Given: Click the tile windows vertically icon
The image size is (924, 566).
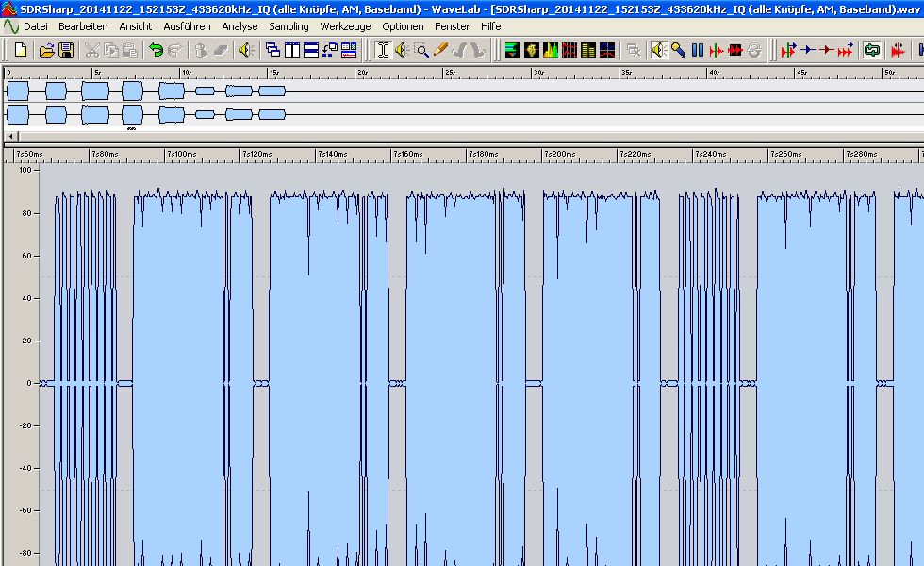Looking at the screenshot, I should coord(292,49).
